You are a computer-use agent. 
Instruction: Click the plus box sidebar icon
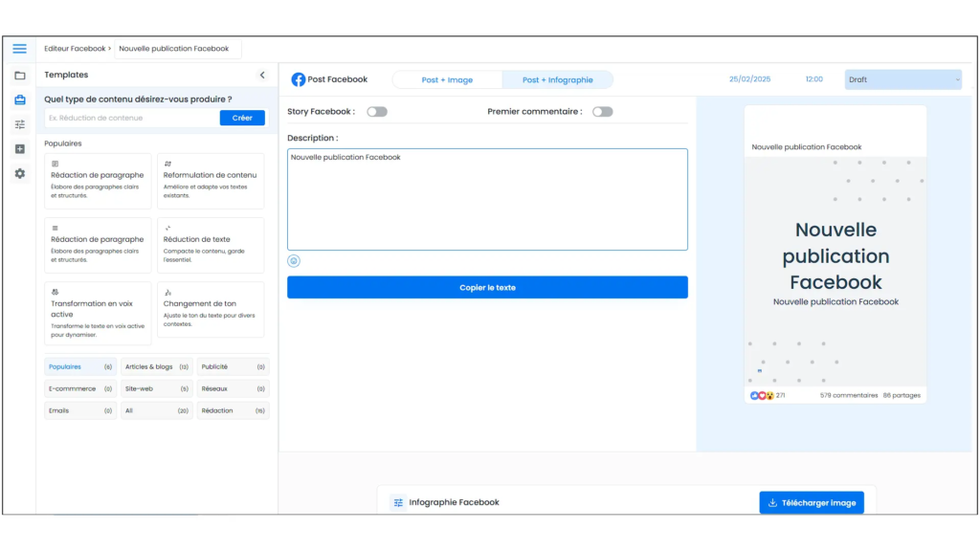coord(20,148)
